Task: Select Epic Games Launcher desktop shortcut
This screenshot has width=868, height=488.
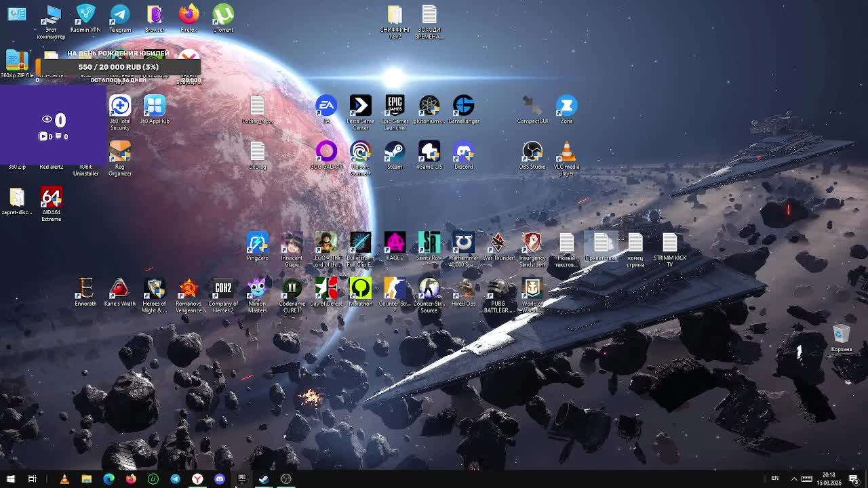Action: (x=395, y=113)
